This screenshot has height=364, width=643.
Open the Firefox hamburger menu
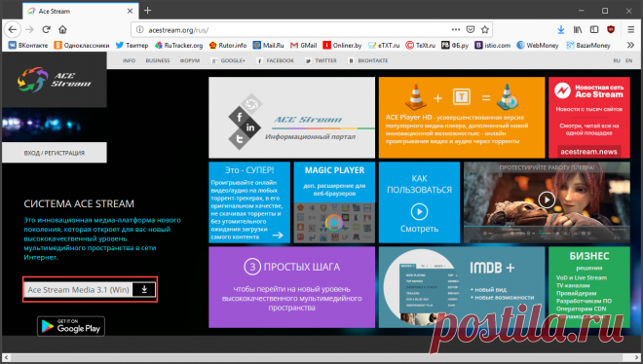click(631, 29)
